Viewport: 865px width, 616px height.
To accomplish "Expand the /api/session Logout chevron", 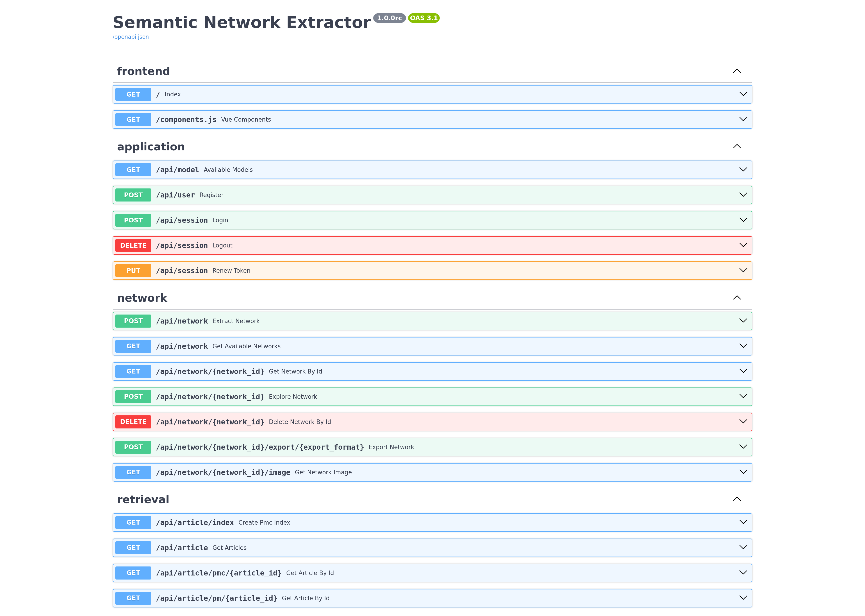I will (743, 245).
